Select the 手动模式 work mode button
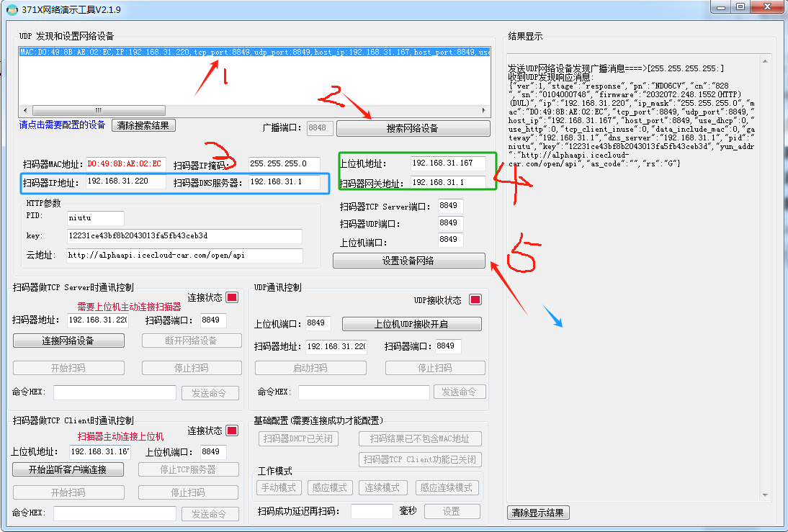The image size is (788, 532). click(279, 487)
